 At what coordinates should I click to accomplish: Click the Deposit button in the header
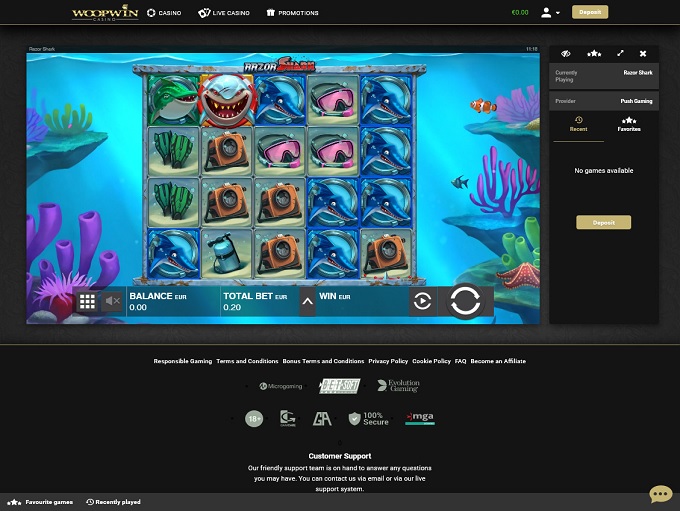[x=589, y=13]
